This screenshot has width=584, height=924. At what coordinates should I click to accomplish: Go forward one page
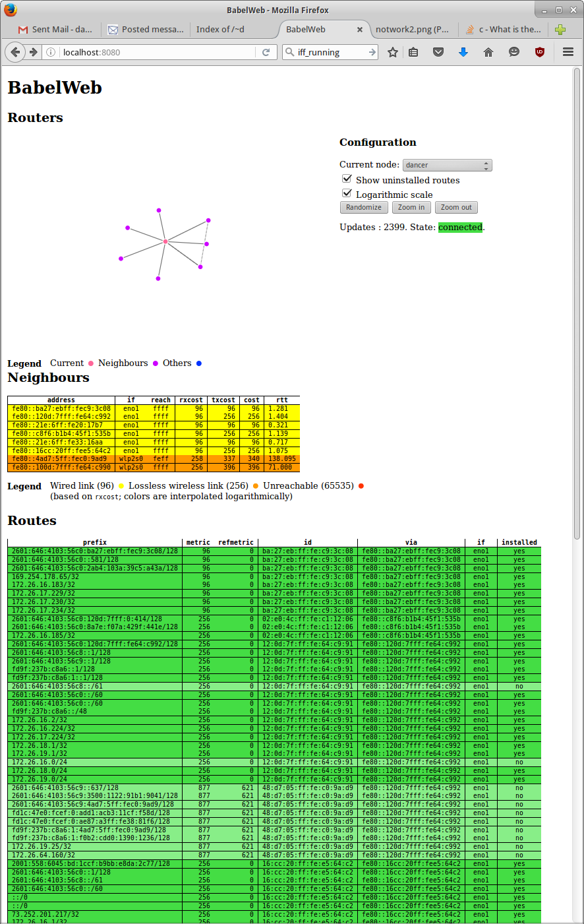tap(33, 52)
